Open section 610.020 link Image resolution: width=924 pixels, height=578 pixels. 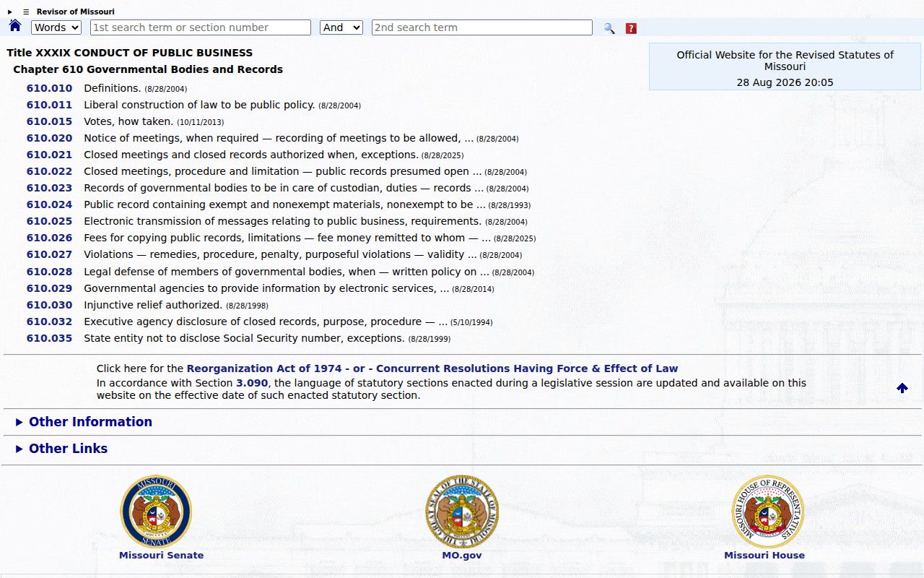(49, 138)
